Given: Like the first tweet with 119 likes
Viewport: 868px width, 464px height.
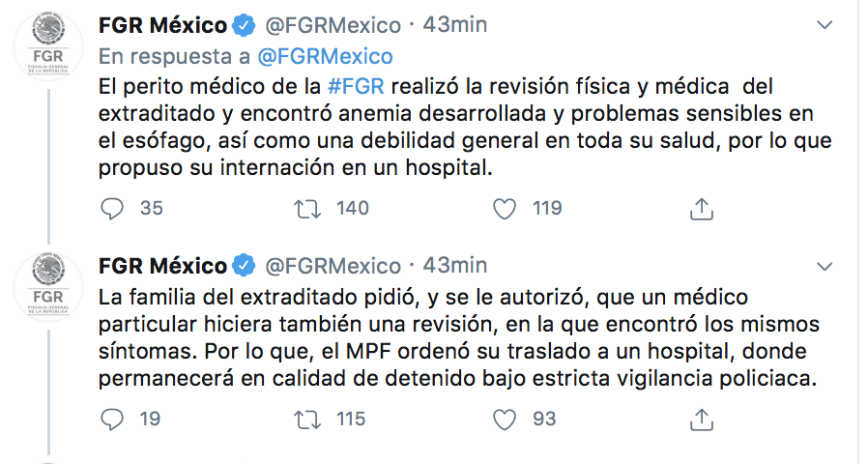Looking at the screenshot, I should (x=504, y=208).
